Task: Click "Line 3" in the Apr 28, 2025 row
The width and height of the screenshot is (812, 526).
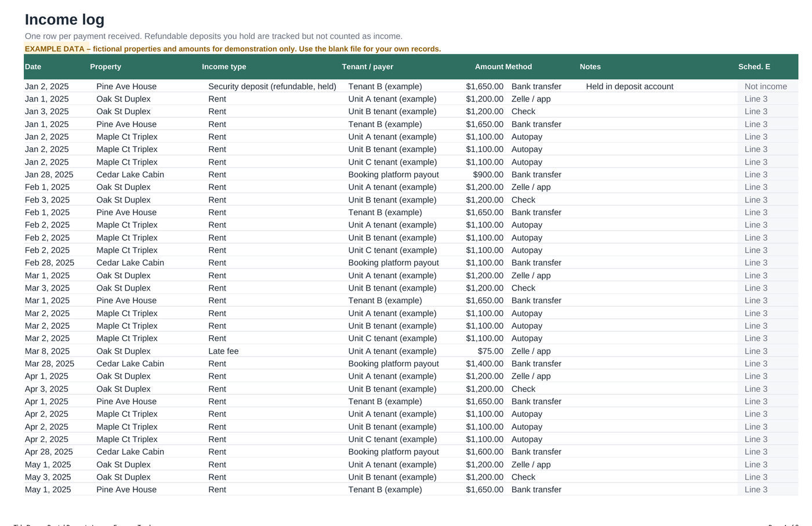Action: tap(756, 452)
